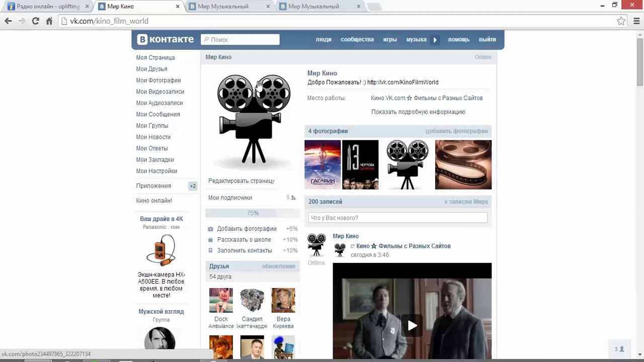Open Мои Аудиозаписи in the sidebar
644x362 pixels.
click(159, 103)
